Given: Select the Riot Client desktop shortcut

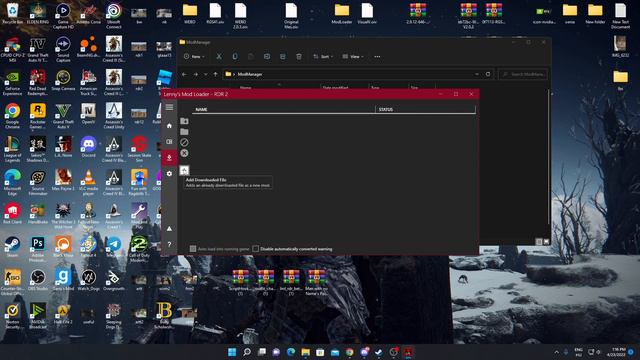Looking at the screenshot, I should (x=13, y=213).
